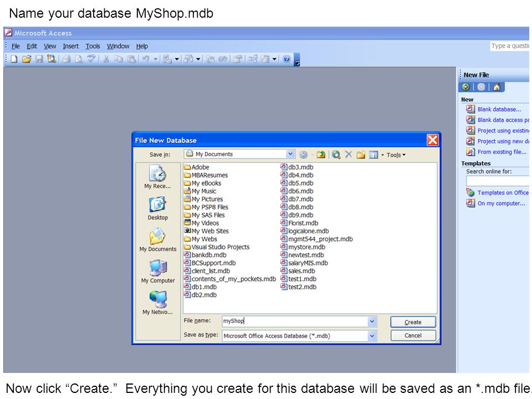Select My Computer in places bar
This screenshot has height=399, width=532.
[x=158, y=272]
